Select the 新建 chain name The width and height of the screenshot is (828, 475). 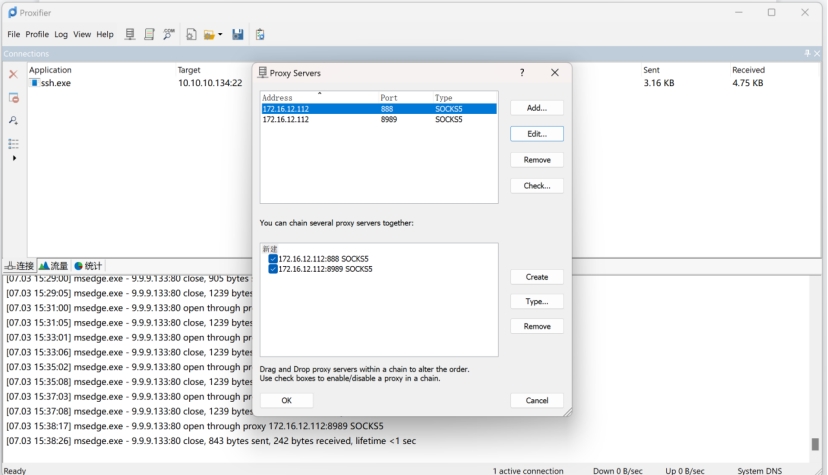point(270,249)
